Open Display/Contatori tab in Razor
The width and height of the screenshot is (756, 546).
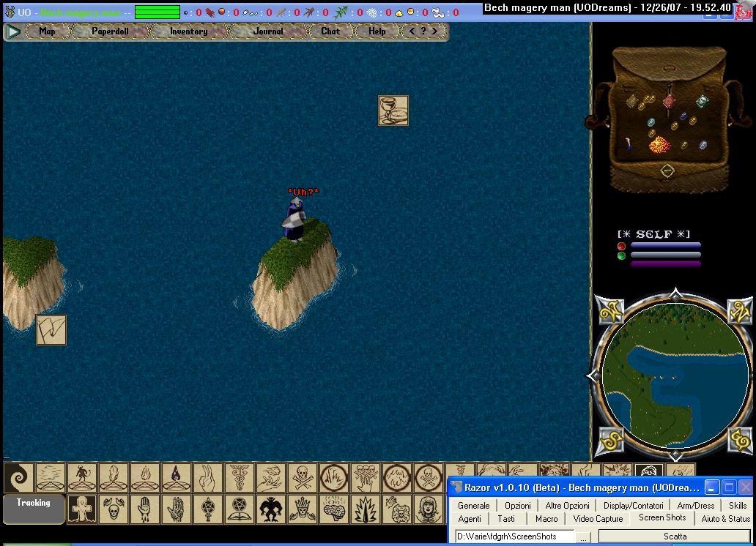[633, 506]
